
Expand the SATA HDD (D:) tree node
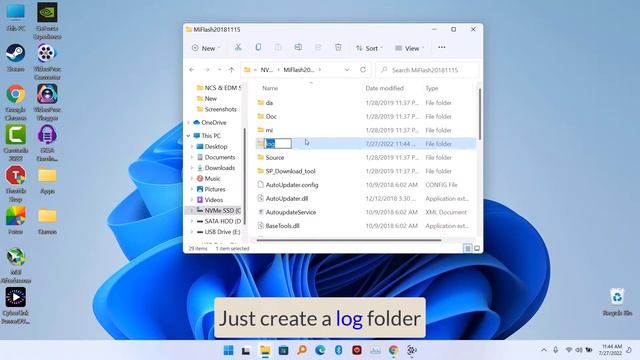click(x=192, y=221)
